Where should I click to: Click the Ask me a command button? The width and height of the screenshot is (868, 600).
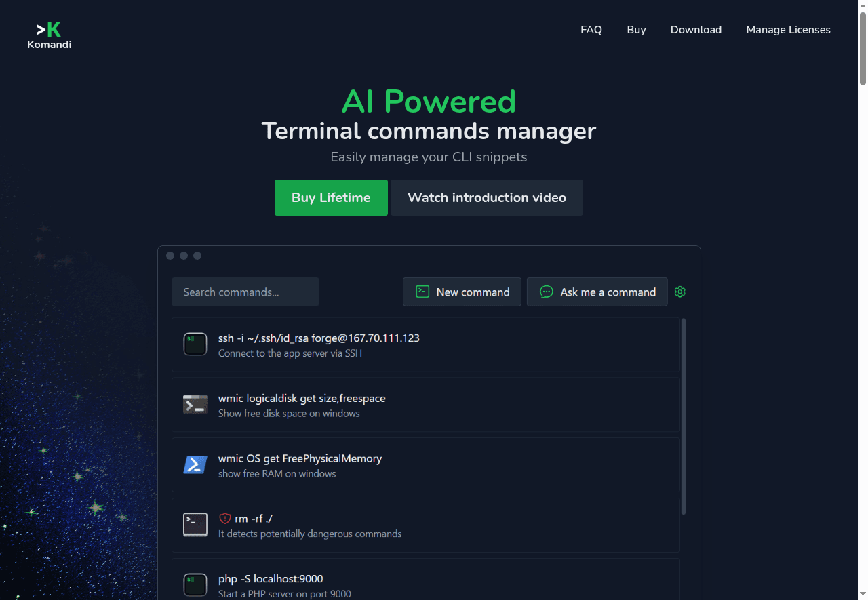tap(597, 292)
